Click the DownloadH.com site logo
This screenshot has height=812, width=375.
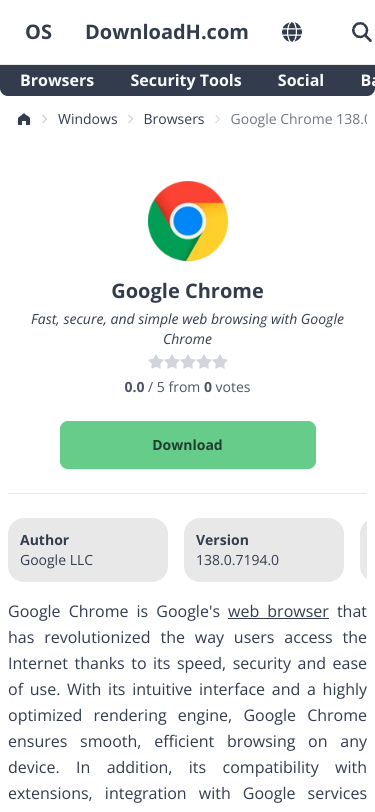pyautogui.click(x=167, y=32)
